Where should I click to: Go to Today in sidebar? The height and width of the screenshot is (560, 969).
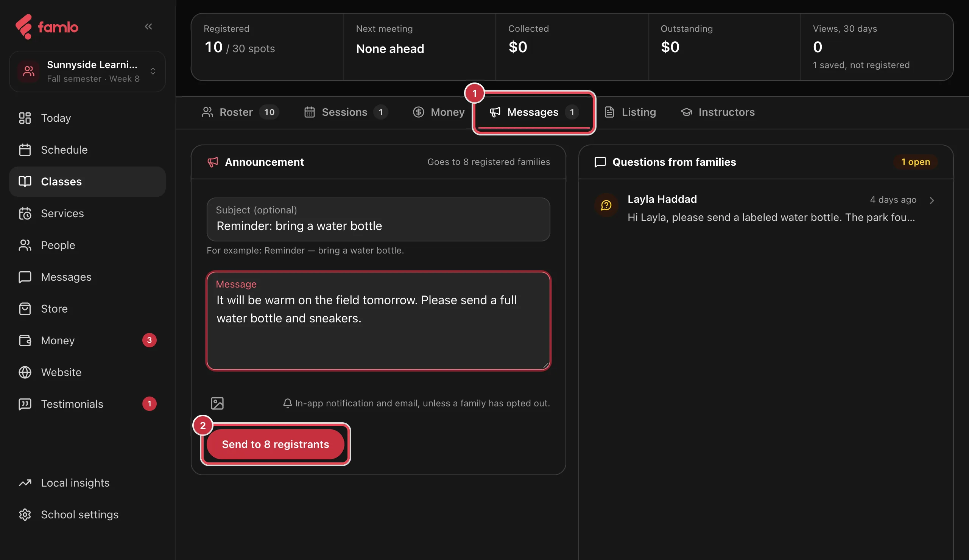pos(87,118)
